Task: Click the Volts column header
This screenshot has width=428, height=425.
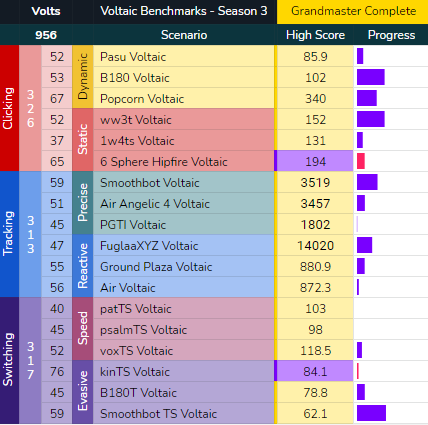Action: (x=46, y=11)
